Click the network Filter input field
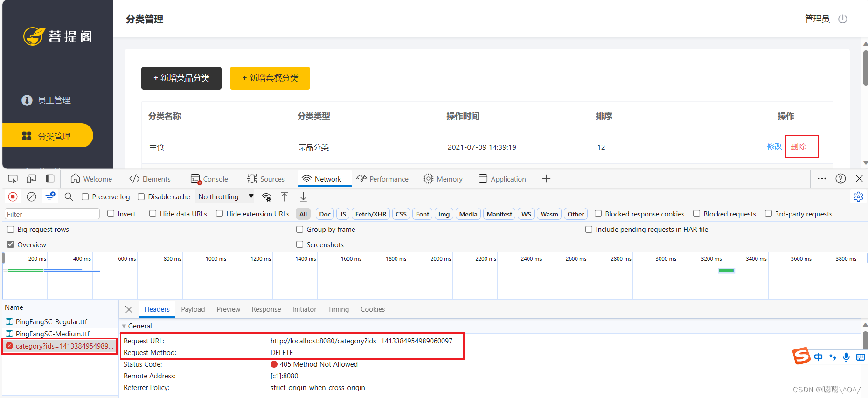The height and width of the screenshot is (398, 868). [x=52, y=214]
